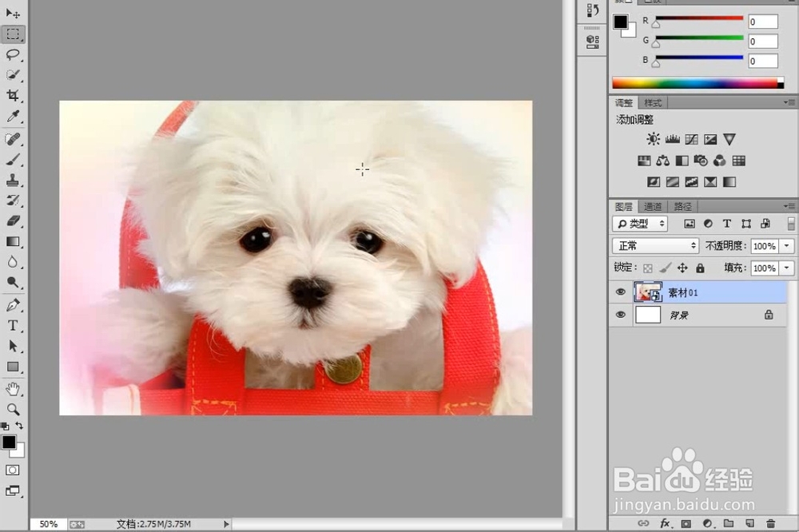Toggle lock transparent pixels
Screen dimensions: 799x532
pyautogui.click(x=648, y=268)
